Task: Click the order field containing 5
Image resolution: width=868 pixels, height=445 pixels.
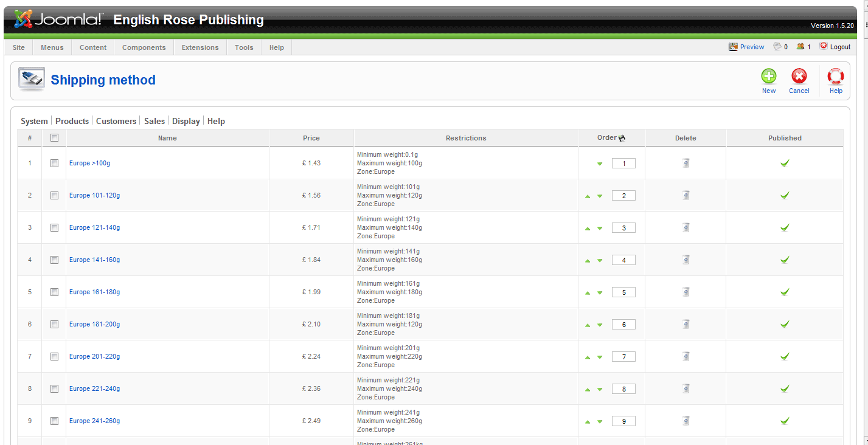Action: click(x=623, y=292)
